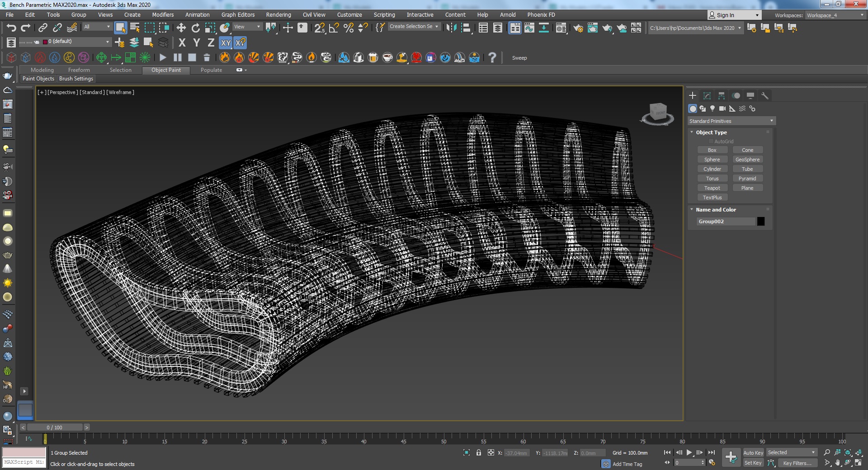868x470 pixels.
Task: Restrict axis to XY plane
Action: [226, 43]
